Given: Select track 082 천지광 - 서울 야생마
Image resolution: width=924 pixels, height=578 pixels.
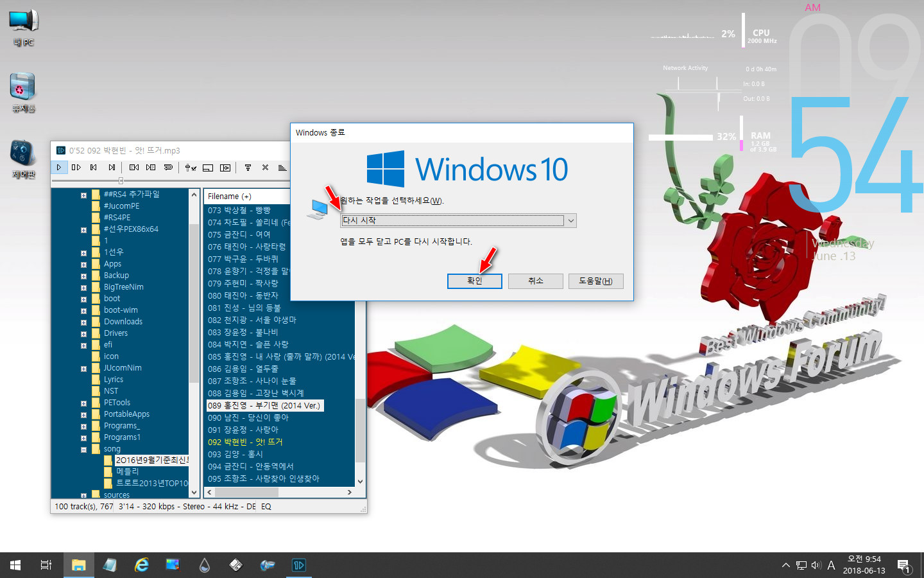Looking at the screenshot, I should pyautogui.click(x=252, y=320).
